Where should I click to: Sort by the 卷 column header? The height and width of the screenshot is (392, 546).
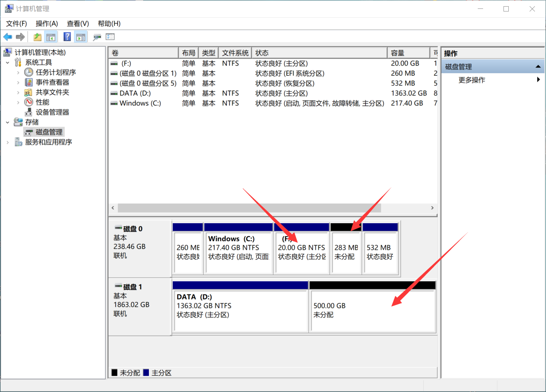click(144, 53)
